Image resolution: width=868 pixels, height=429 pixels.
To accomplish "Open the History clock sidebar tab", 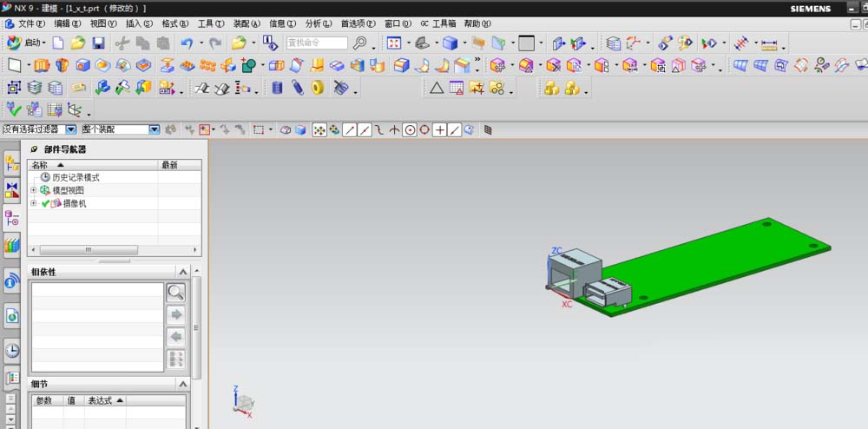I will 11,350.
